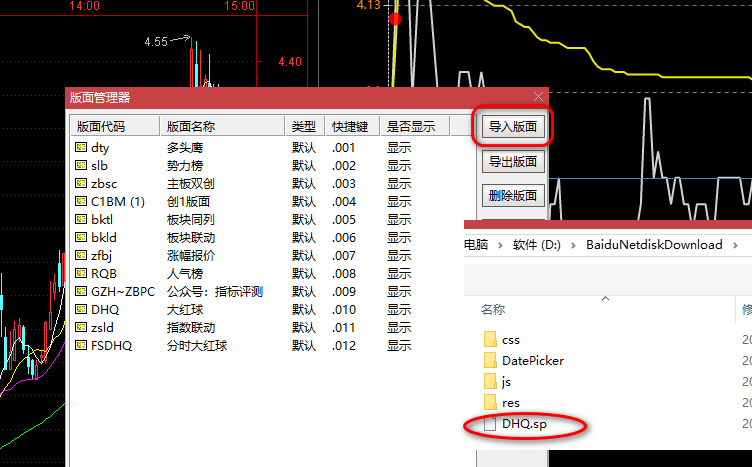Click the 删除版面 button
752x467 pixels.
pos(513,195)
